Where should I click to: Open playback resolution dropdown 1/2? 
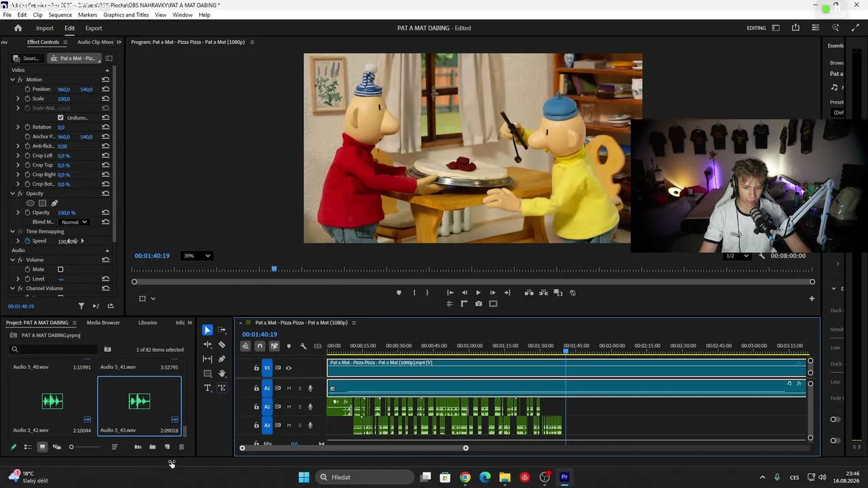tap(737, 256)
